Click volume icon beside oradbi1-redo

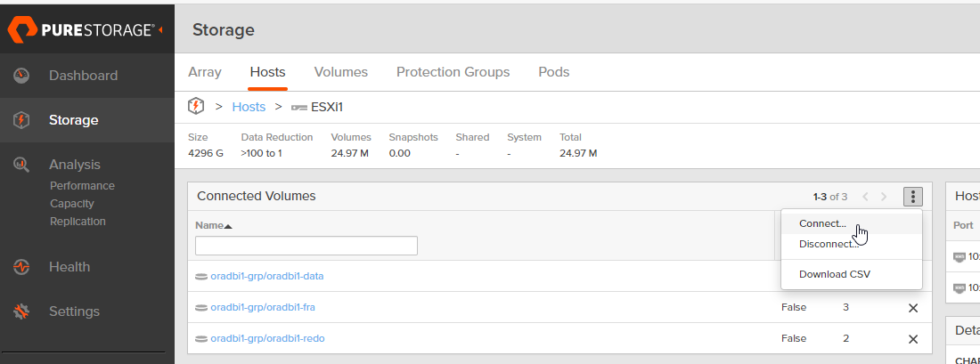click(201, 338)
